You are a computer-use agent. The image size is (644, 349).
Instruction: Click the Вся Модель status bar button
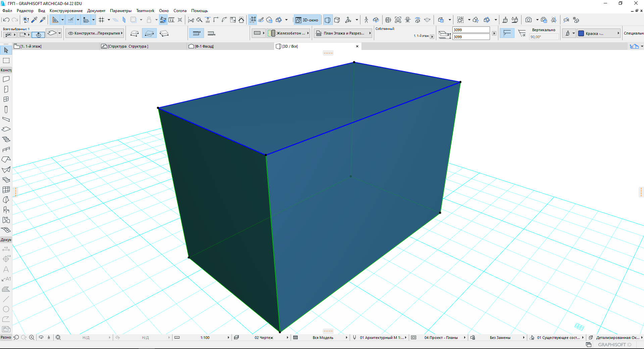[x=323, y=338]
